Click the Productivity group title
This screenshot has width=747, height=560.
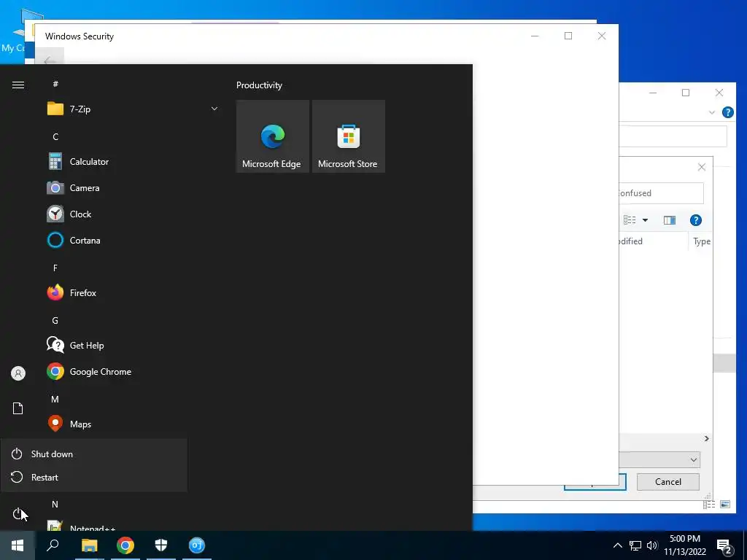[x=259, y=85]
